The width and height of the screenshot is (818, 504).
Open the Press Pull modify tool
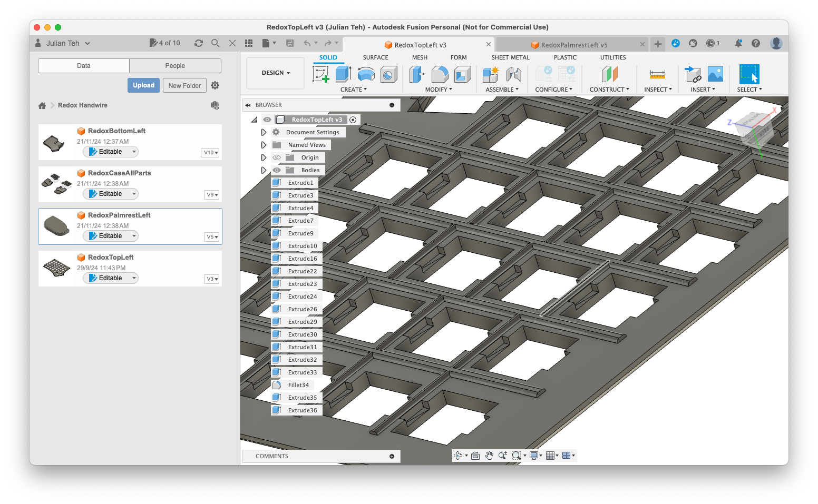pos(416,74)
